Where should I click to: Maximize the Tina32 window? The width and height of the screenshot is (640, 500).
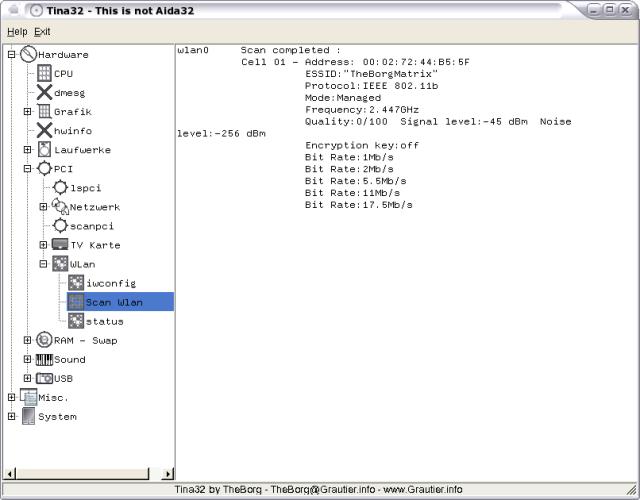[x=609, y=10]
